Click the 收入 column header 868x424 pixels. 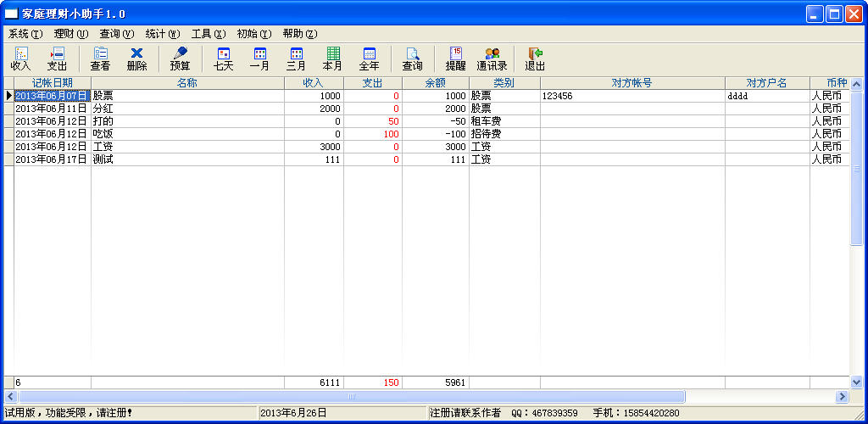pyautogui.click(x=314, y=83)
